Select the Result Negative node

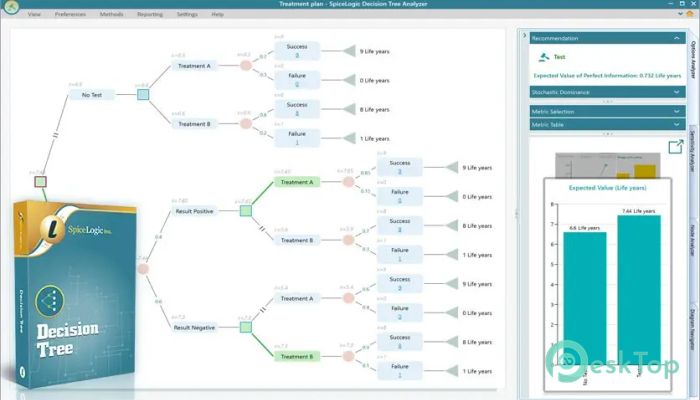194,327
